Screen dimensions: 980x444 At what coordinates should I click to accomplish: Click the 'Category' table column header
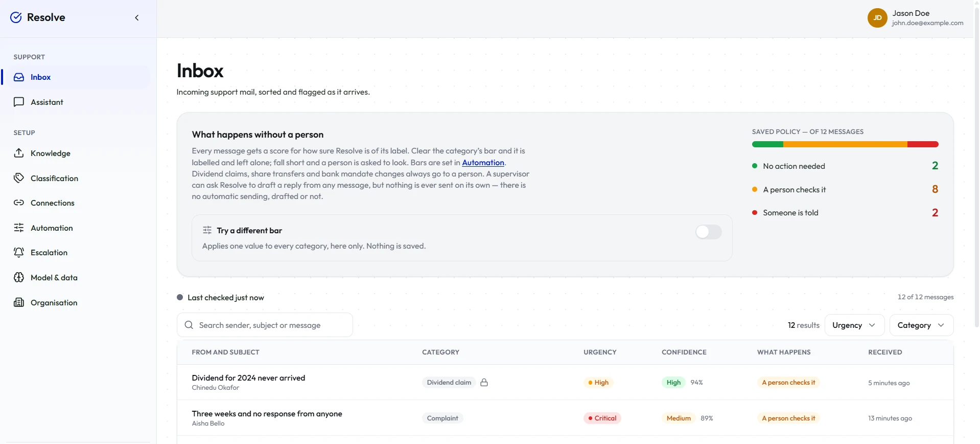click(x=440, y=352)
